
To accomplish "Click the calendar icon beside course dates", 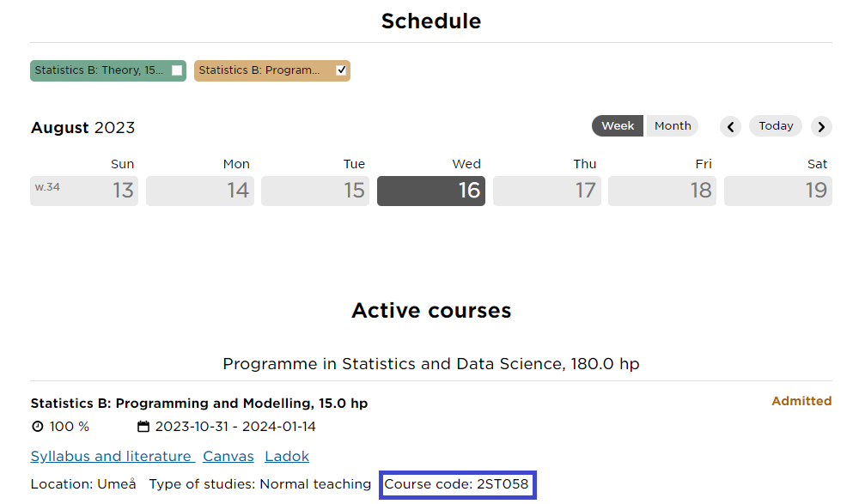I will coord(143,426).
